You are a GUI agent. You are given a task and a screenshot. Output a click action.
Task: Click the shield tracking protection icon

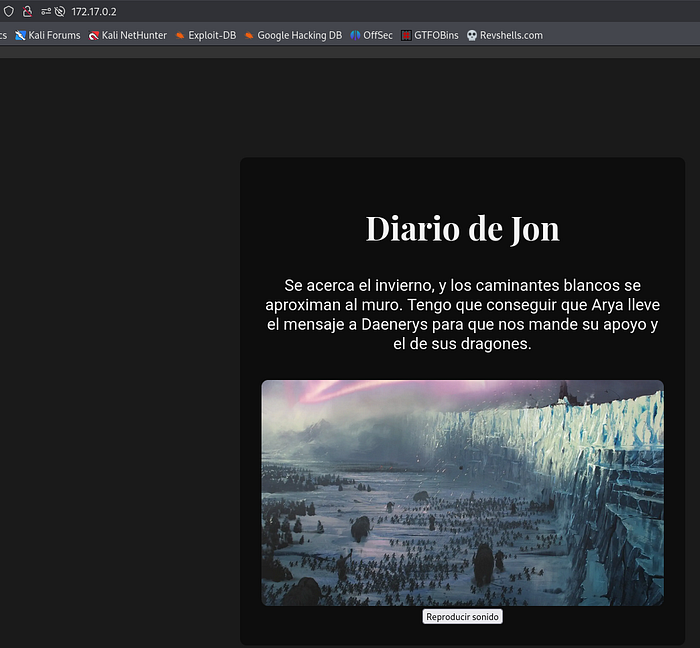(9, 11)
